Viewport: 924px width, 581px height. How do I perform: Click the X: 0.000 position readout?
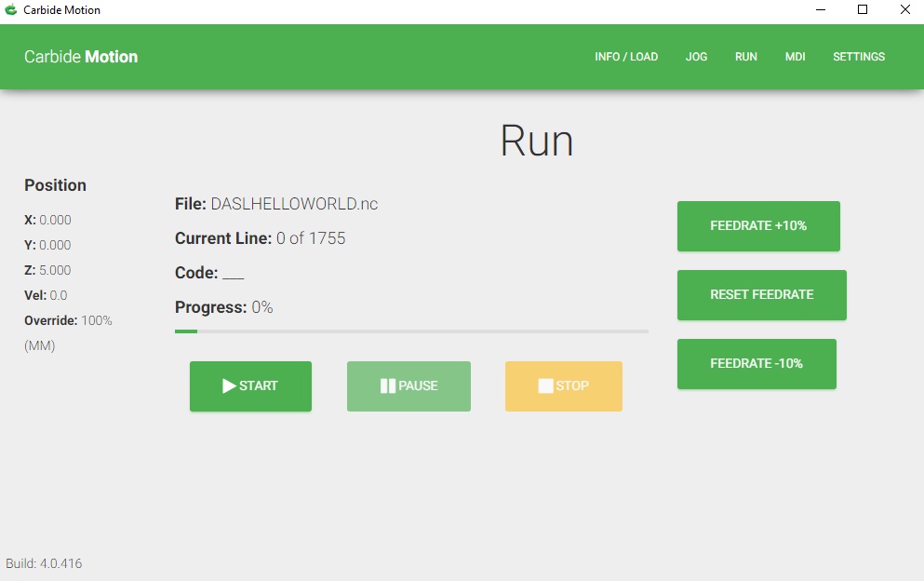[x=47, y=220]
